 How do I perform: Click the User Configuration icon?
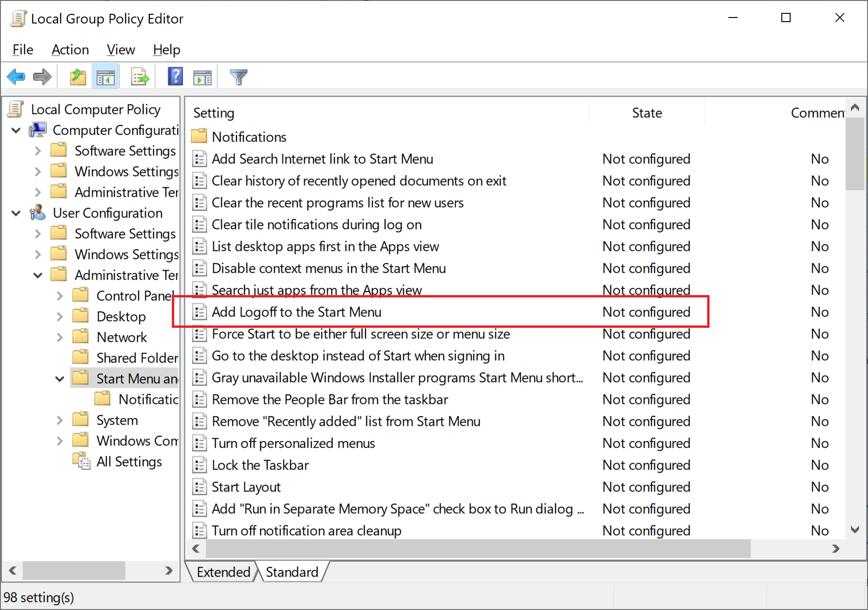coord(38,213)
